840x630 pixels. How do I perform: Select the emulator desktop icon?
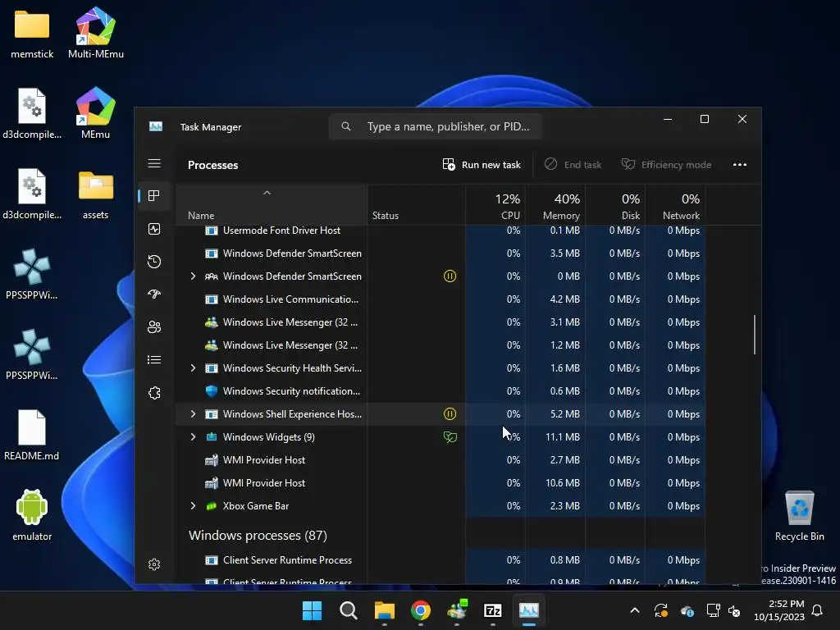click(x=32, y=515)
